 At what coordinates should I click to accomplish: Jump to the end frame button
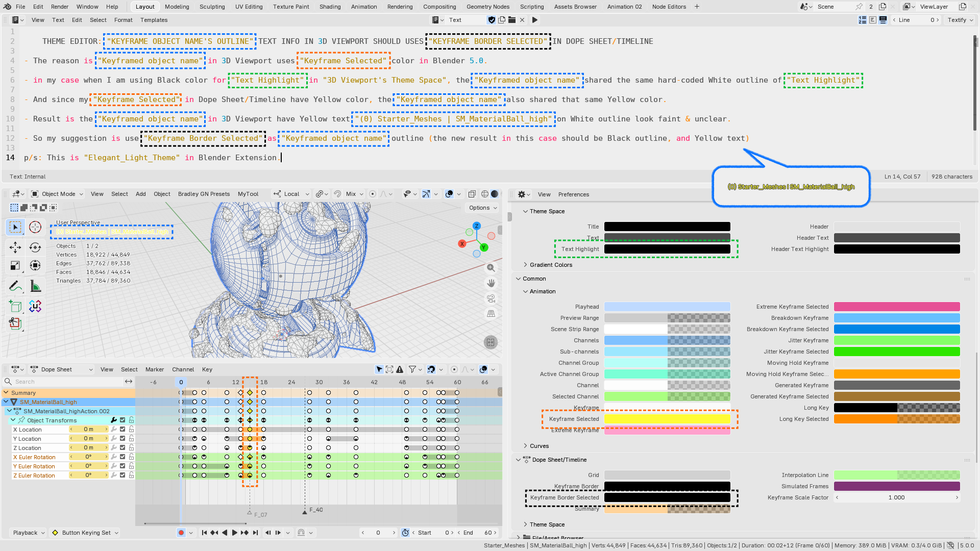tap(255, 533)
